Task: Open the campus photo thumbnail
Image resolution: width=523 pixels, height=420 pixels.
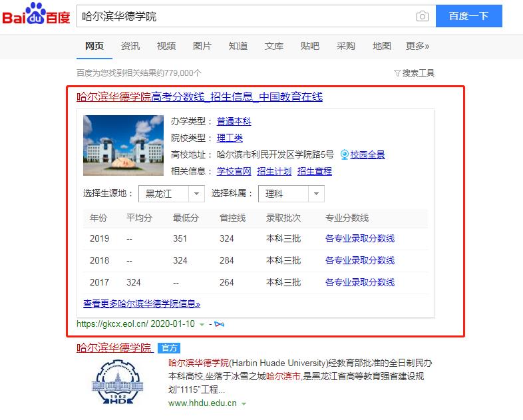Action: pos(123,145)
